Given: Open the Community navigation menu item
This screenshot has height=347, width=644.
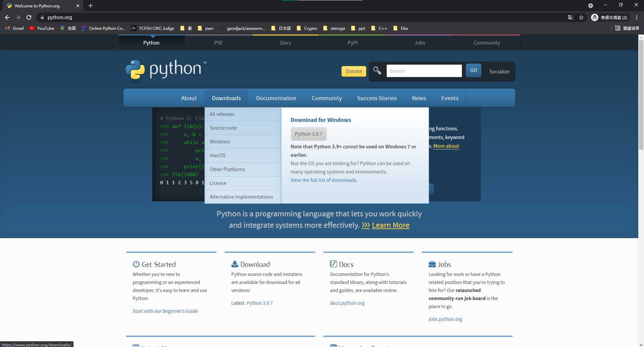Looking at the screenshot, I should point(327,98).
